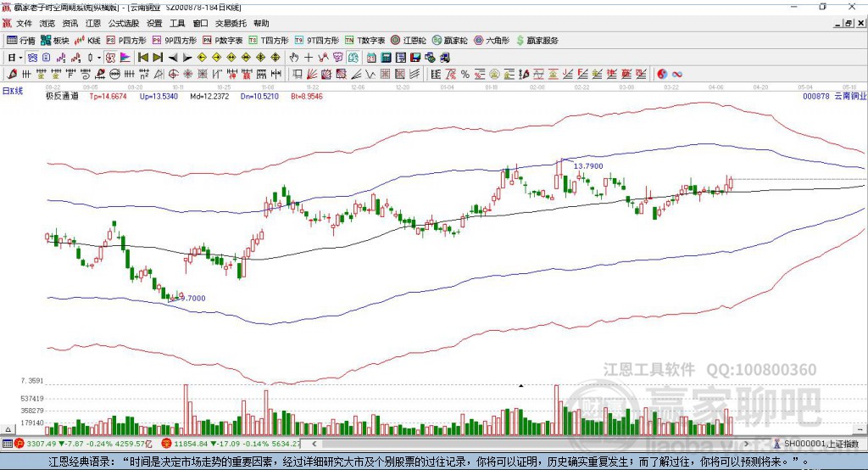The height and width of the screenshot is (470, 868).
Task: Click the 沪 index status icon
Action: tap(19, 444)
